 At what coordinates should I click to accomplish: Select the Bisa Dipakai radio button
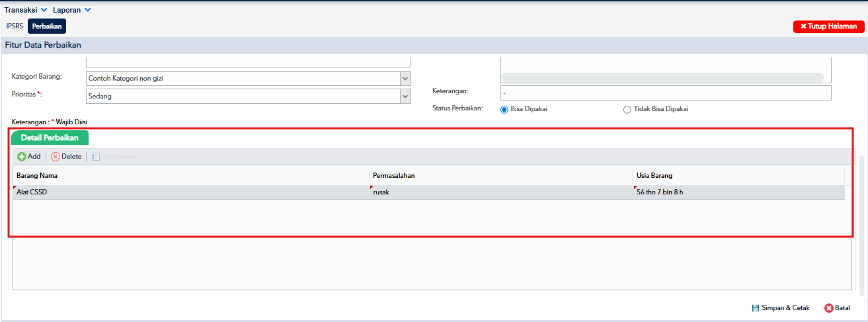pos(504,110)
